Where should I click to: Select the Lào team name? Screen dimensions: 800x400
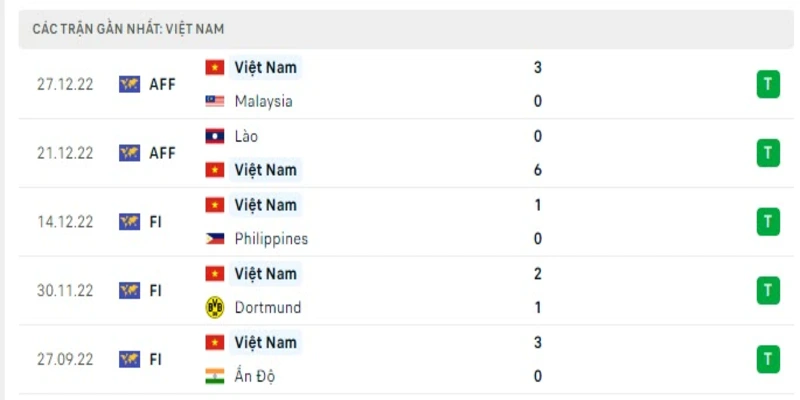click(246, 136)
